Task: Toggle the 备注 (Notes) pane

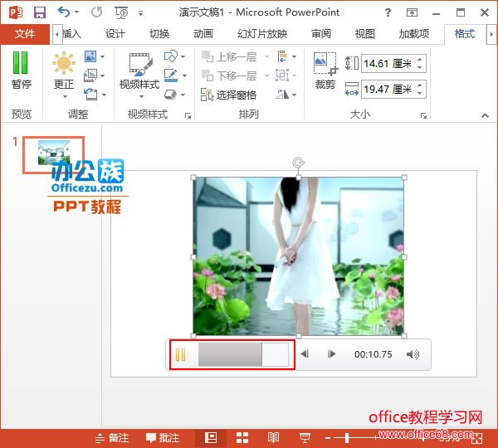Action: pyautogui.click(x=112, y=437)
